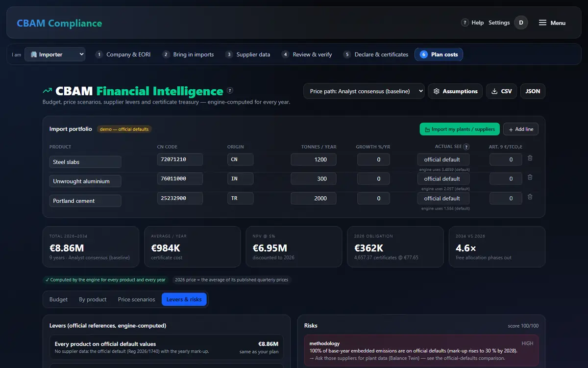This screenshot has width=588, height=368.
Task: Edit the Steel slabs product name field
Action: coord(85,162)
